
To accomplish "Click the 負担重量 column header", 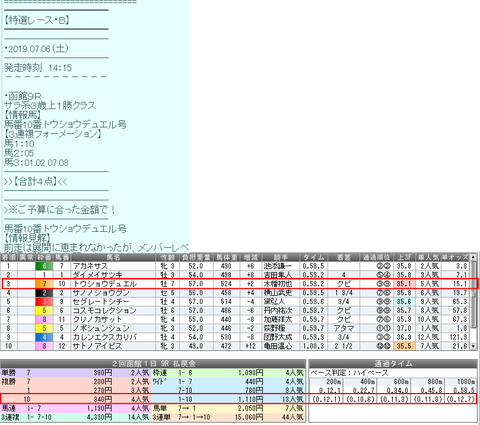I will coord(196,257).
